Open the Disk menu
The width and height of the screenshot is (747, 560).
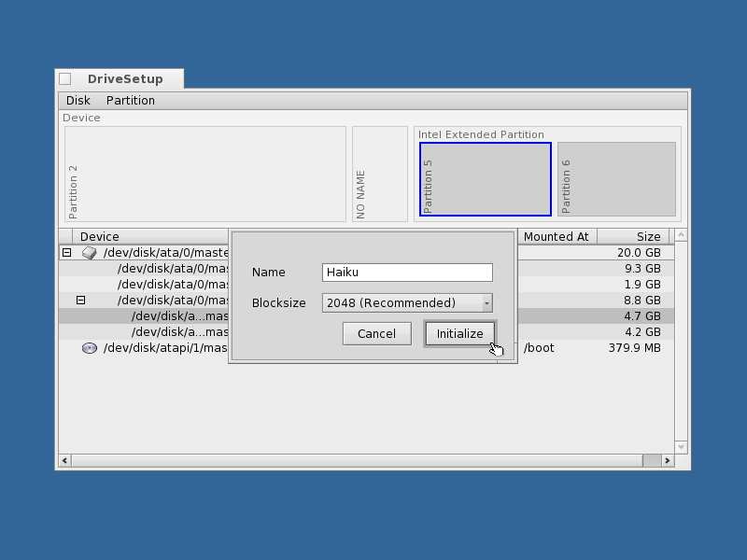[x=78, y=100]
